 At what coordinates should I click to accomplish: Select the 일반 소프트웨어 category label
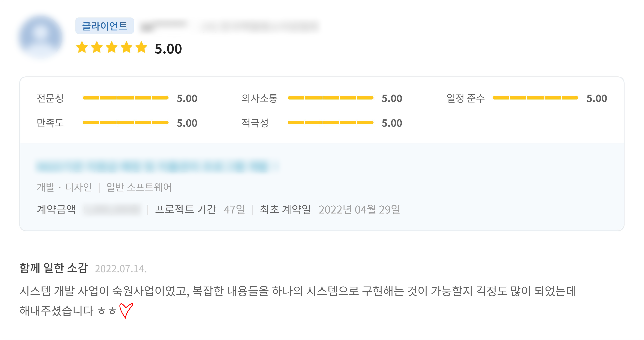(x=139, y=187)
